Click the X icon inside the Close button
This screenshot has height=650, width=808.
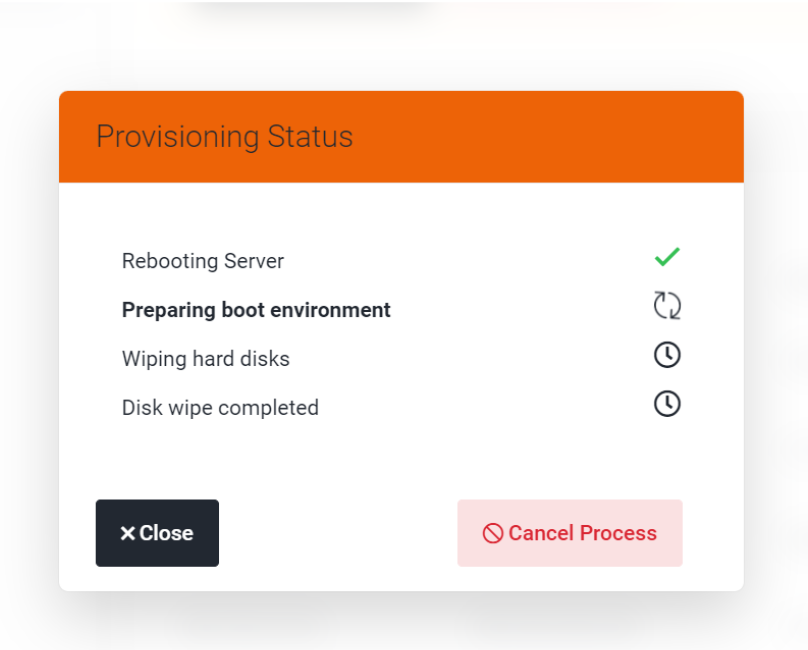coord(127,533)
